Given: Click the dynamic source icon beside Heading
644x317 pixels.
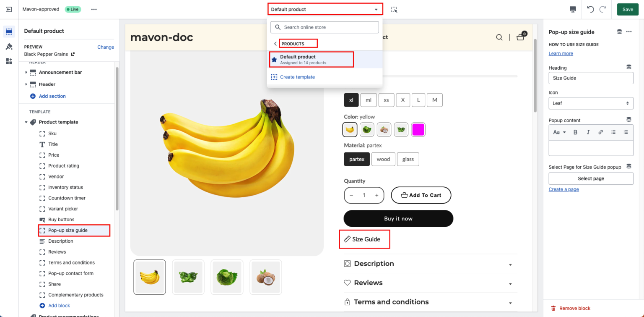Looking at the screenshot, I should pyautogui.click(x=628, y=66).
